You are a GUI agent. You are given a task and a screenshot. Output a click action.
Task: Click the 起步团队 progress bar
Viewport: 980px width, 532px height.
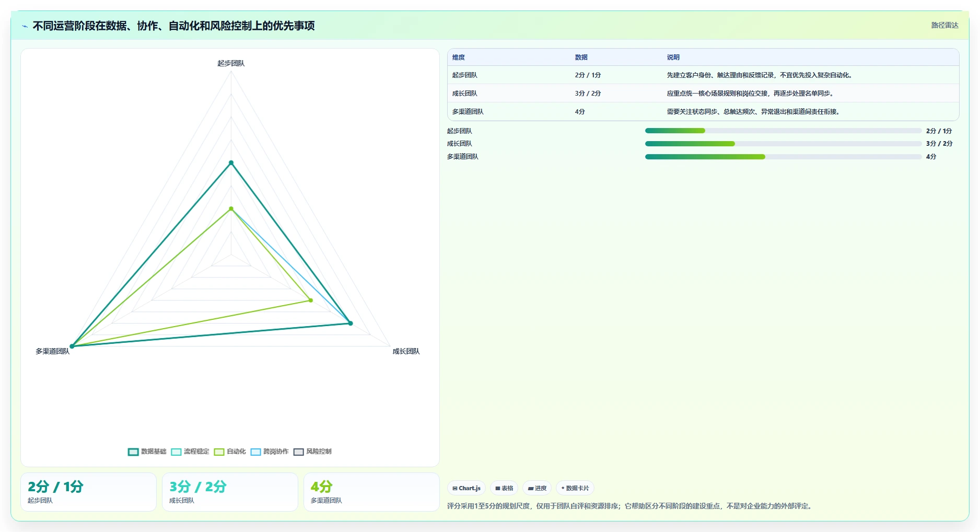pyautogui.click(x=783, y=131)
